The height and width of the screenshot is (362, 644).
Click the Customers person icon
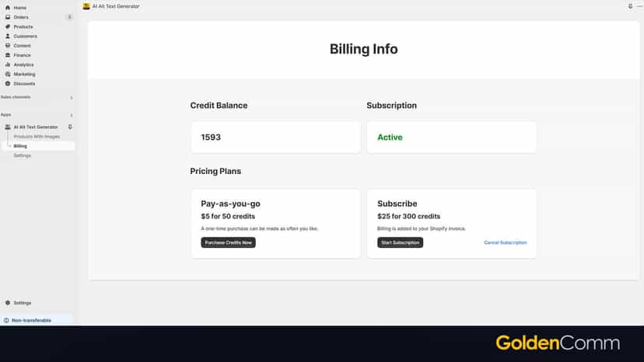(x=8, y=36)
